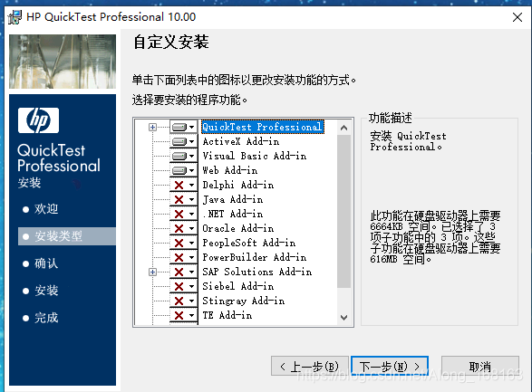Click the red X icon for Siebel Add-in
This screenshot has width=532, height=392.
(179, 287)
